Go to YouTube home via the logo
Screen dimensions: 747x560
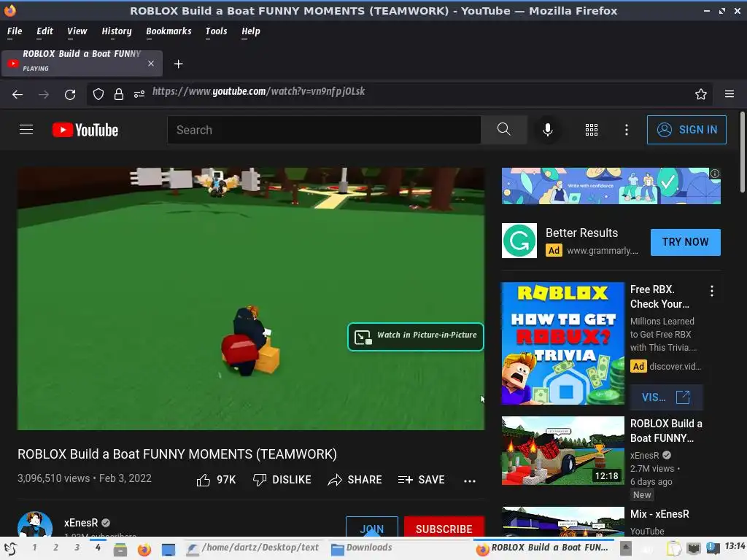(x=85, y=130)
